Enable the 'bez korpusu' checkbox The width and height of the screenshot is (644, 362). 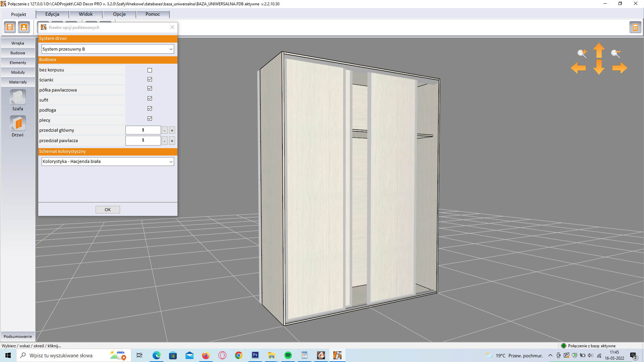pyautogui.click(x=150, y=70)
